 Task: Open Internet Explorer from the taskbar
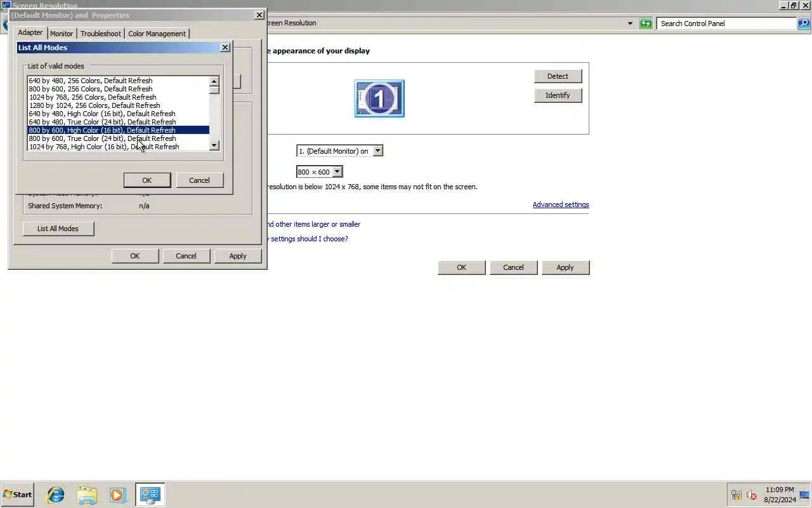click(56, 495)
